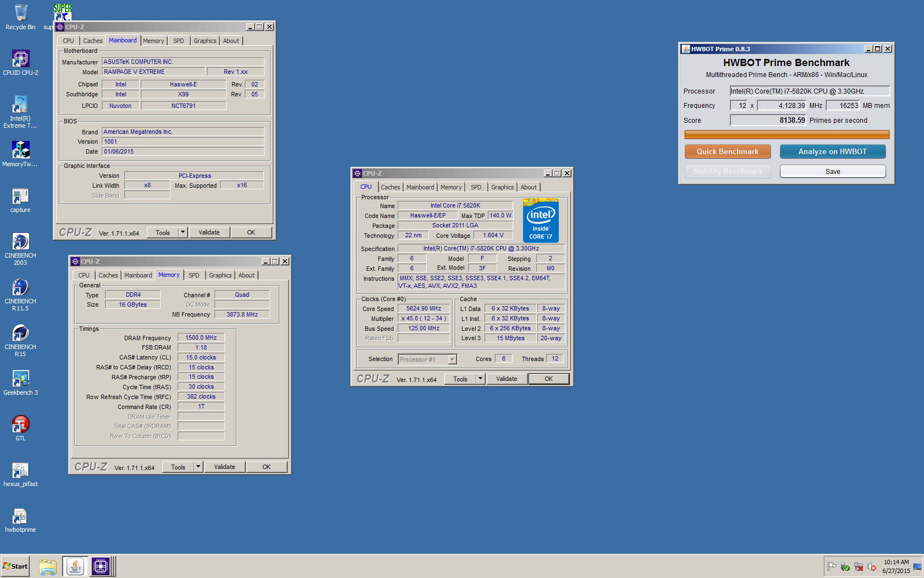Viewport: 924px width, 578px height.
Task: Switch to Memory tab in CPU-Z processor window
Action: click(x=451, y=187)
